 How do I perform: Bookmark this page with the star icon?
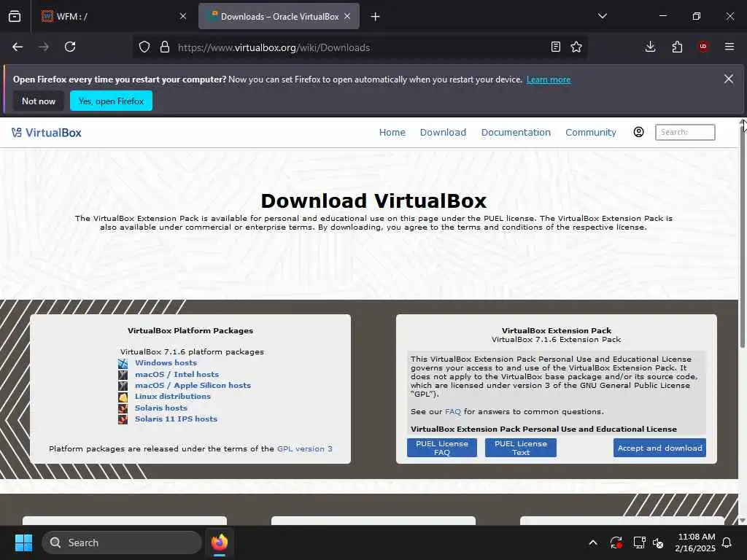click(x=576, y=47)
